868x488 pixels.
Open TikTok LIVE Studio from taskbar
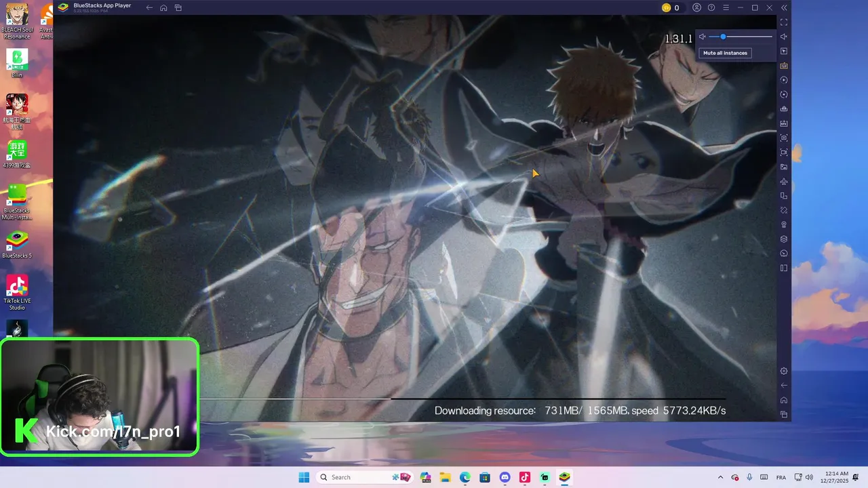(525, 477)
